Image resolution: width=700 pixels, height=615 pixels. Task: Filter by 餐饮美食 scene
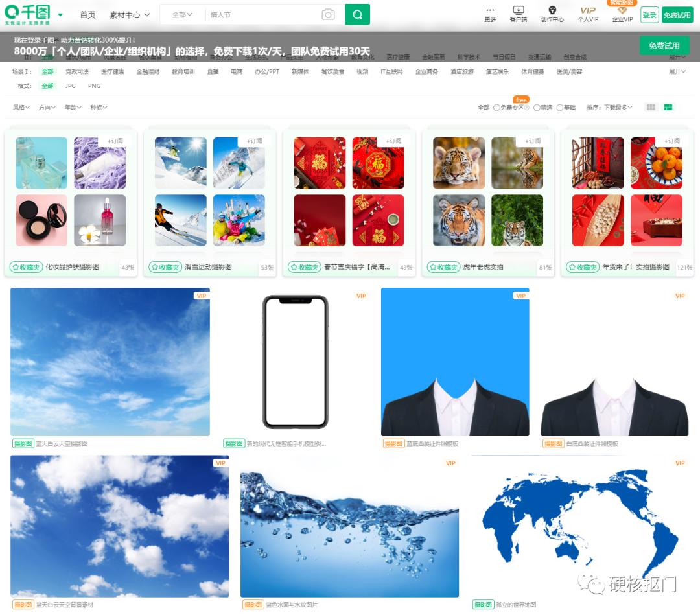click(x=332, y=71)
